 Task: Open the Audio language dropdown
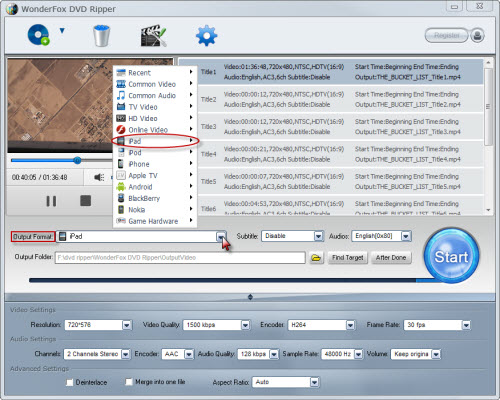382,236
